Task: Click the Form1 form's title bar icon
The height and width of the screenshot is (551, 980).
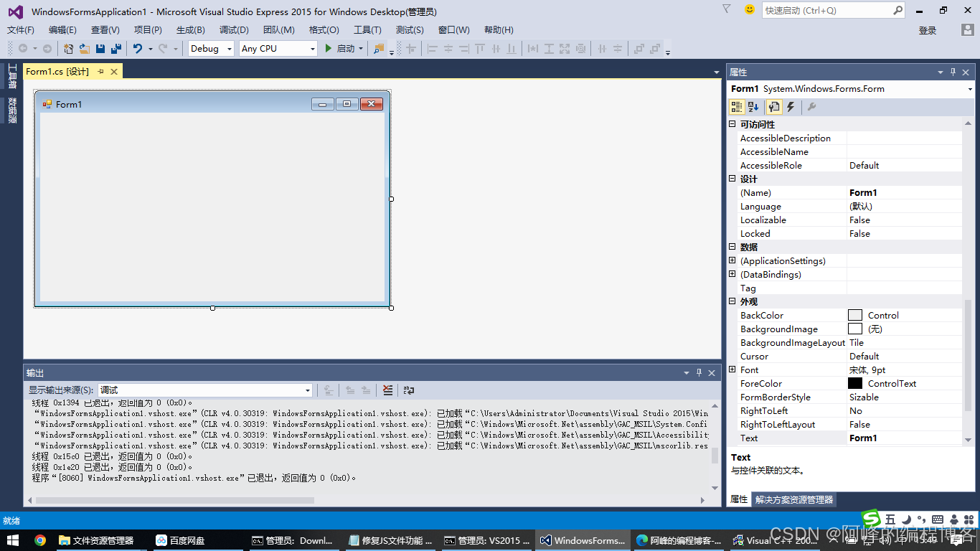Action: [x=47, y=104]
